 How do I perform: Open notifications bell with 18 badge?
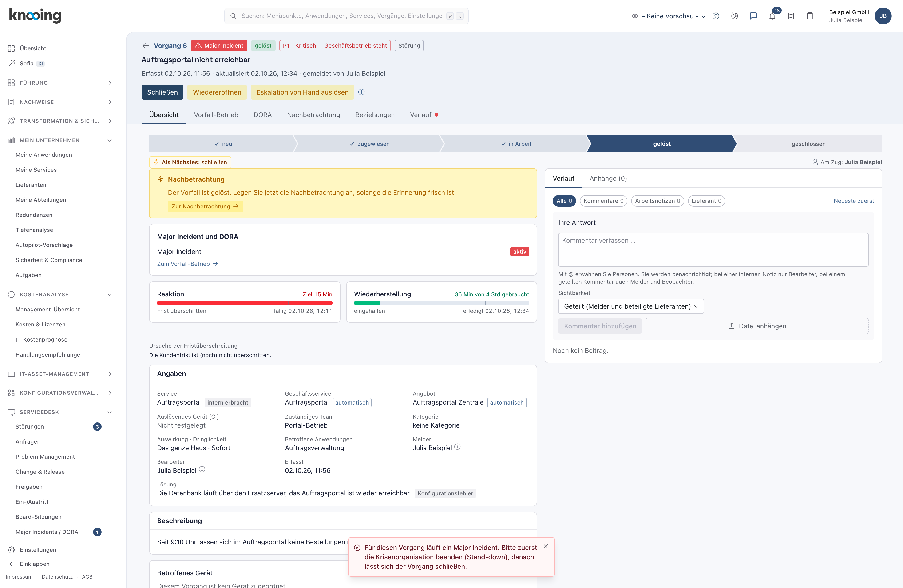(x=772, y=16)
